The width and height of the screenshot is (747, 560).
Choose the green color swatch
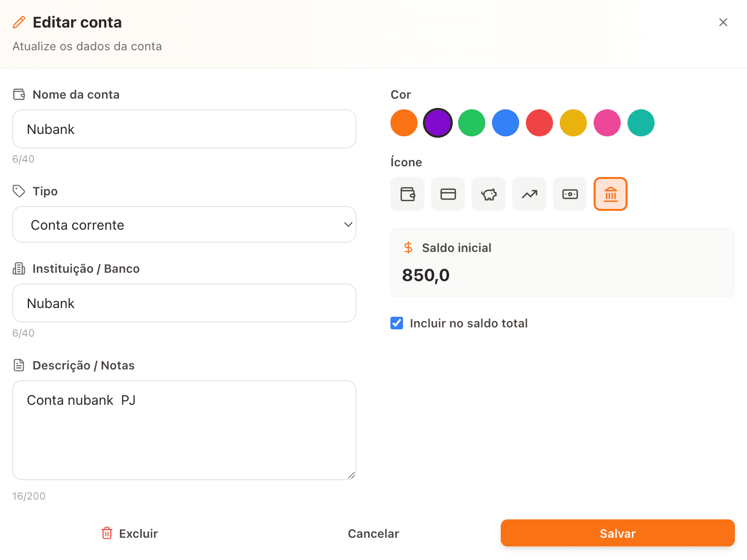click(472, 123)
